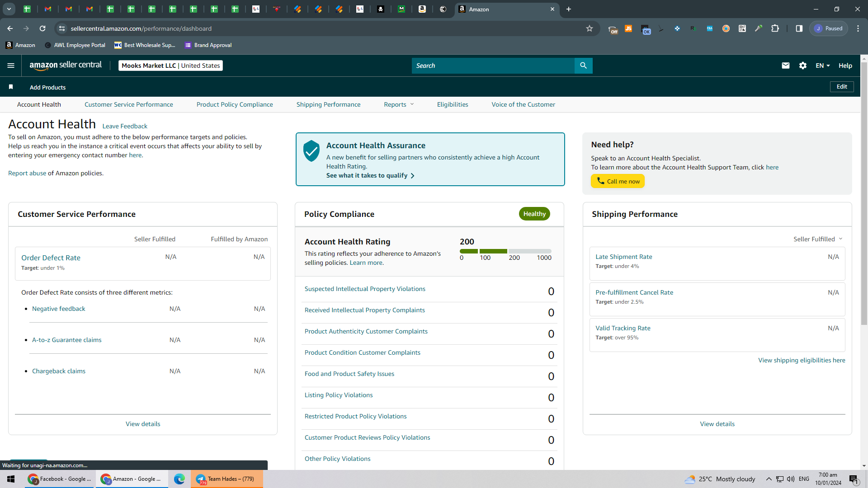Open Order Defect Rate link
Viewport: 868px width, 488px height.
[x=51, y=258]
